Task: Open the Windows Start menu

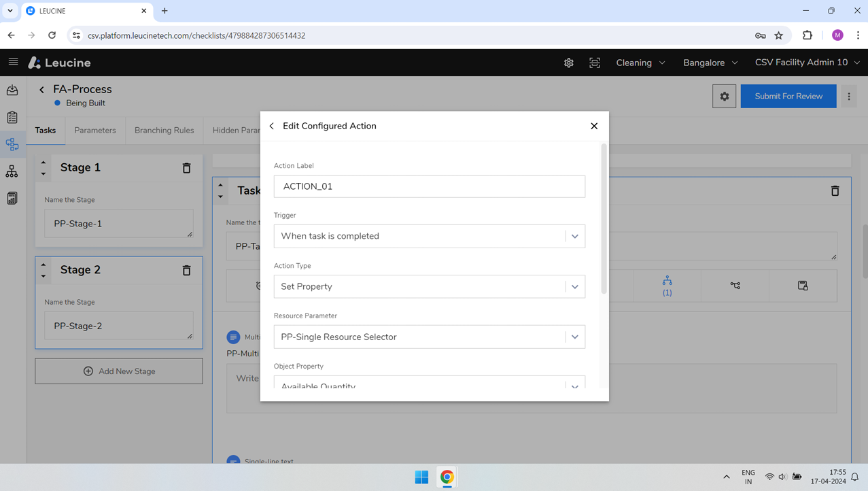Action: (x=421, y=477)
